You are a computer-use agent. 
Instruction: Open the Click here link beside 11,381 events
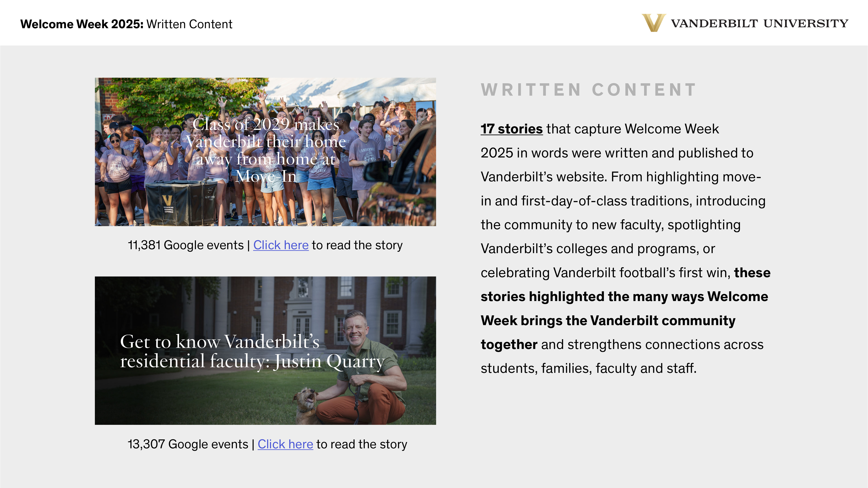(281, 245)
